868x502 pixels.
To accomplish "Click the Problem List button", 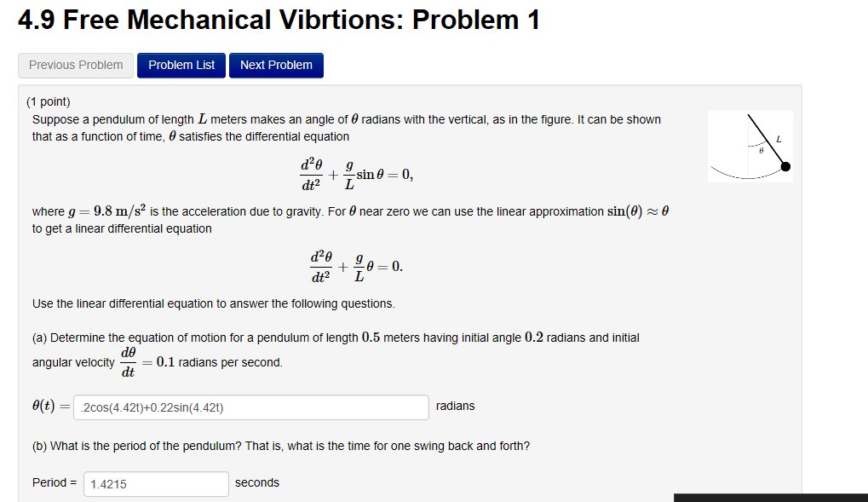I will tap(181, 65).
